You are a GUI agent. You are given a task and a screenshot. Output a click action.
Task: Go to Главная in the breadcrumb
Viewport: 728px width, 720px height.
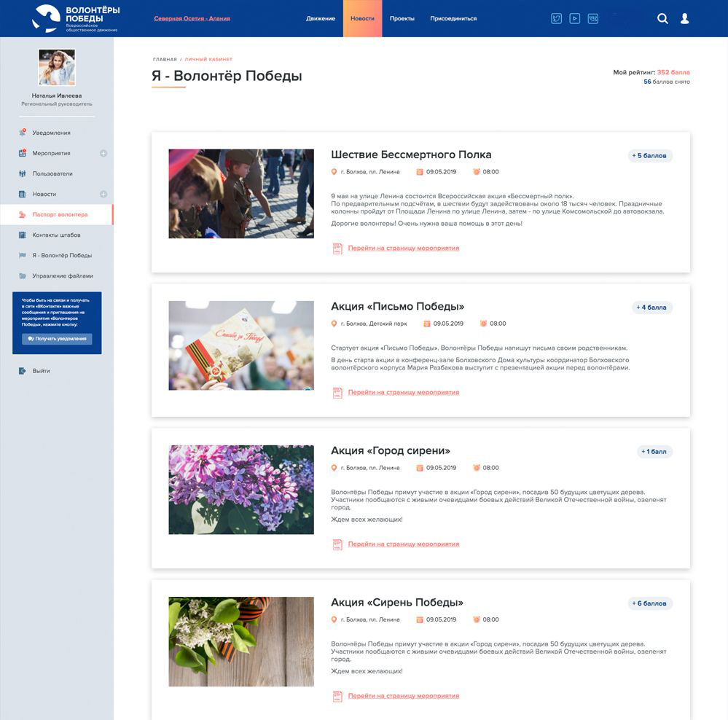[165, 59]
